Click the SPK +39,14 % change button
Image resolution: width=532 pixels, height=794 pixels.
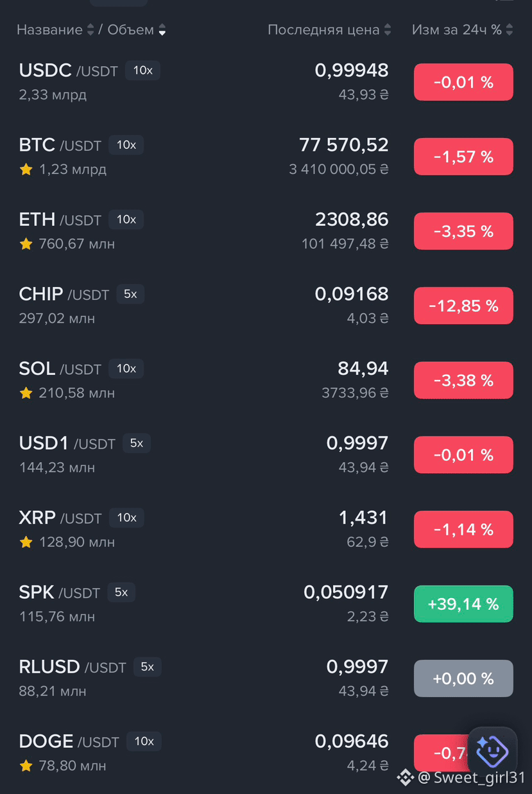[x=463, y=604]
